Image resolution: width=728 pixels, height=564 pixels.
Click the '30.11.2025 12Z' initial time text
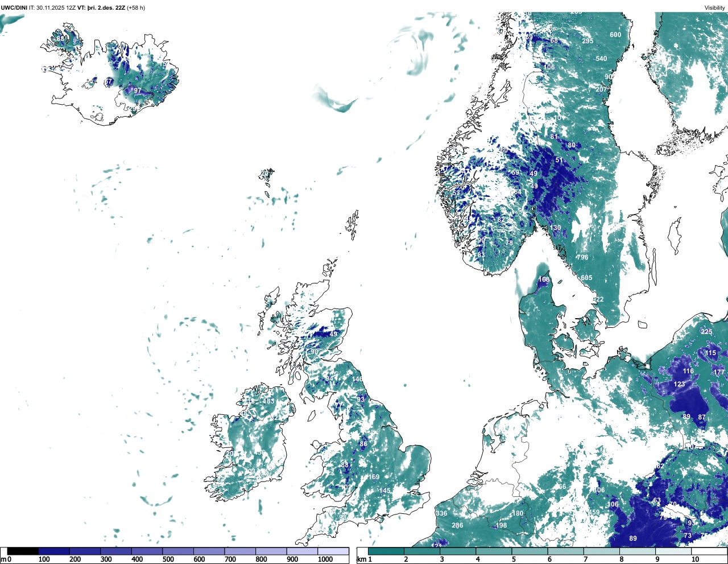(56, 7)
